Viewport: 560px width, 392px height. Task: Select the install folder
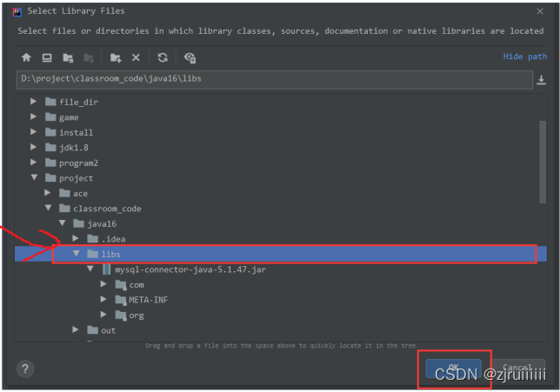coord(70,132)
